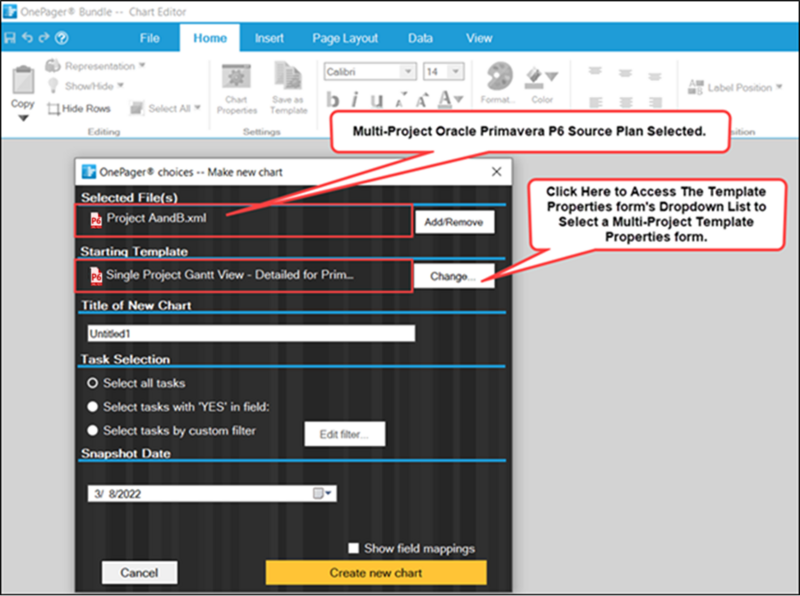Select the Project AandB.xml file entry
Viewport: 800px width, 596px height.
[x=244, y=220]
